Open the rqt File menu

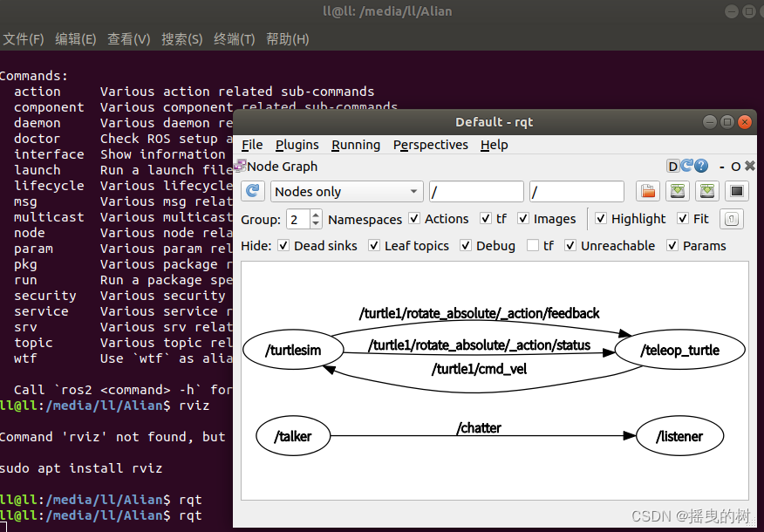[252, 145]
